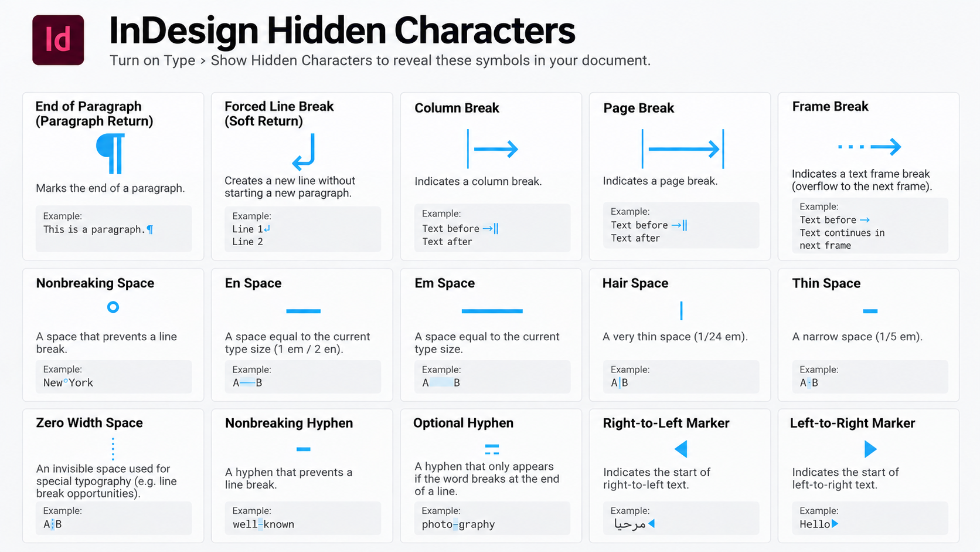Click the Em Space long dash symbol
980x552 pixels.
(x=492, y=311)
